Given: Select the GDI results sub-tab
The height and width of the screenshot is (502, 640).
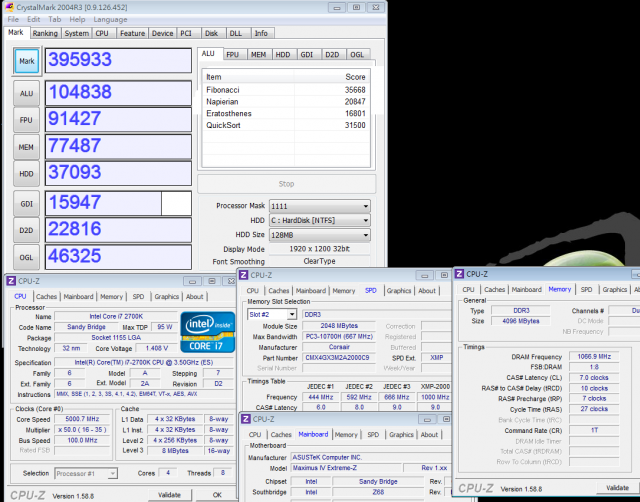Looking at the screenshot, I should (x=307, y=55).
